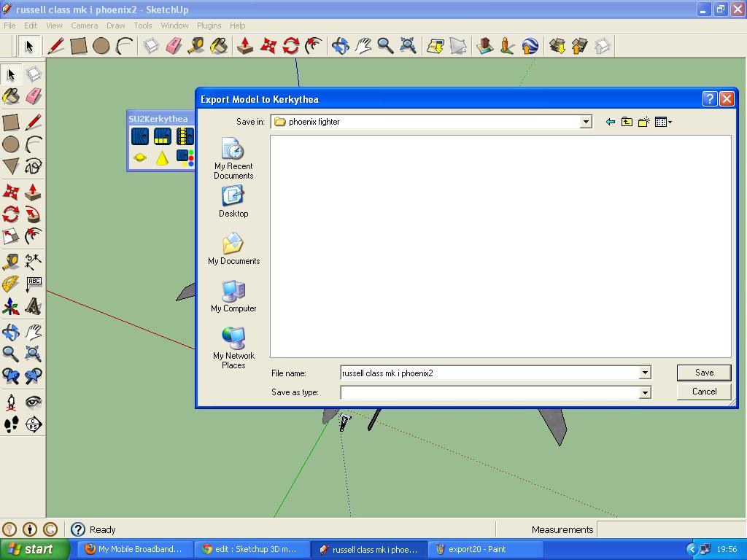Click the Share Model icon in toolbar
The height and width of the screenshot is (560, 747).
[579, 46]
